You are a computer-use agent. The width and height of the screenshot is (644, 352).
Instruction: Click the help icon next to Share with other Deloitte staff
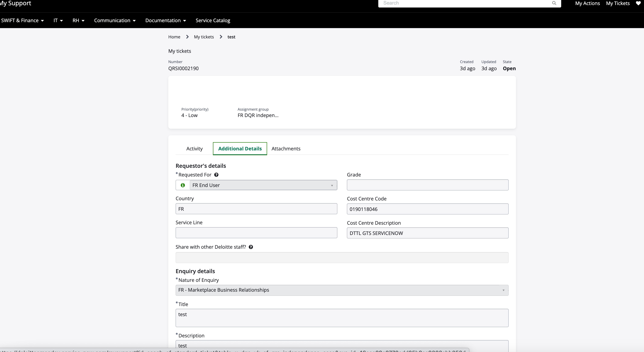click(x=251, y=247)
